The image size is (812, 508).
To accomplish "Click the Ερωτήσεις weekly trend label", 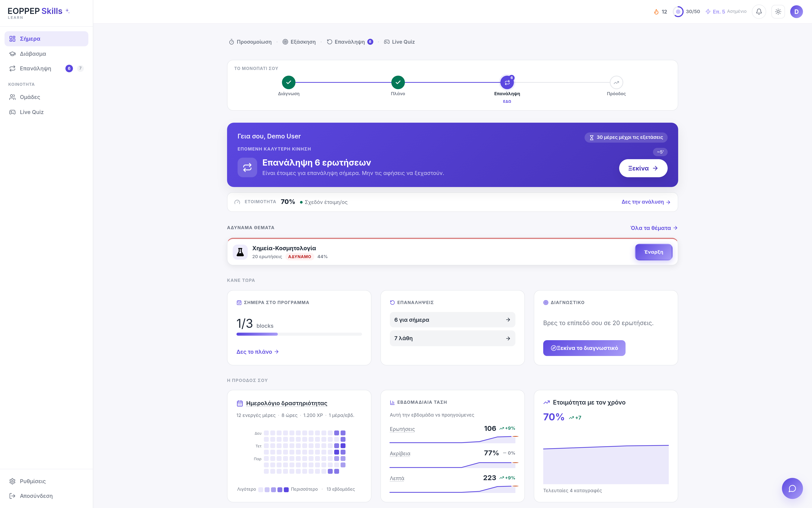I will coord(402,429).
